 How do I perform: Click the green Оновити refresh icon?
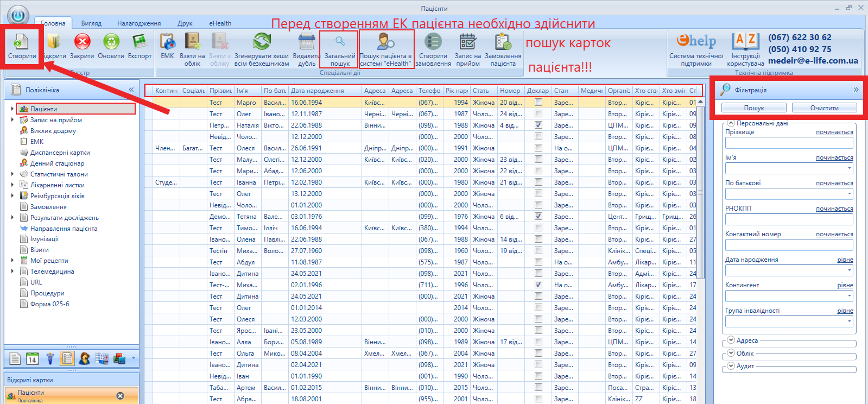pos(111,41)
